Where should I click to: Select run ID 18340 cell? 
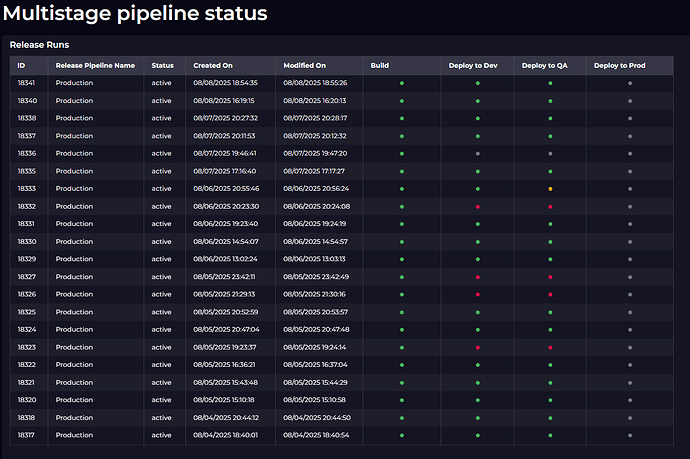coord(27,100)
